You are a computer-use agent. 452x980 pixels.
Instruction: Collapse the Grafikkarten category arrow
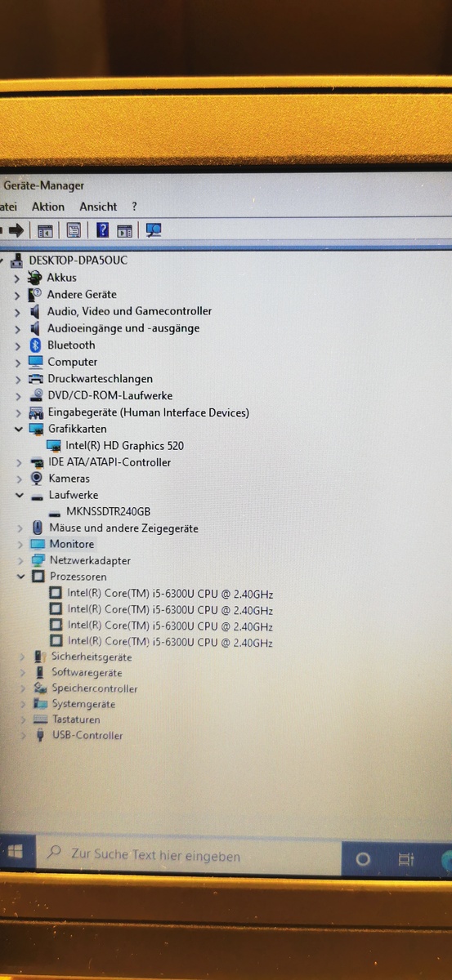(x=18, y=429)
